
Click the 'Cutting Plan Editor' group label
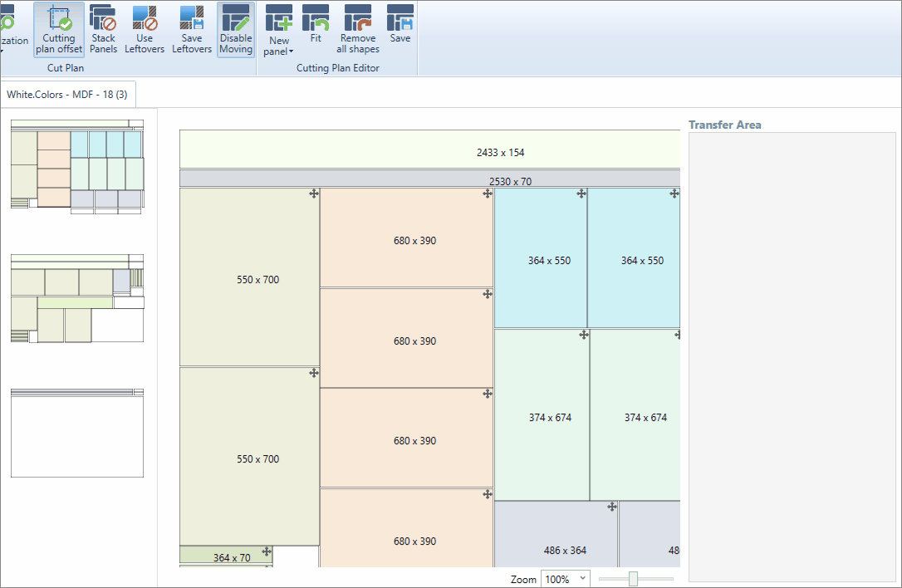[x=338, y=68]
